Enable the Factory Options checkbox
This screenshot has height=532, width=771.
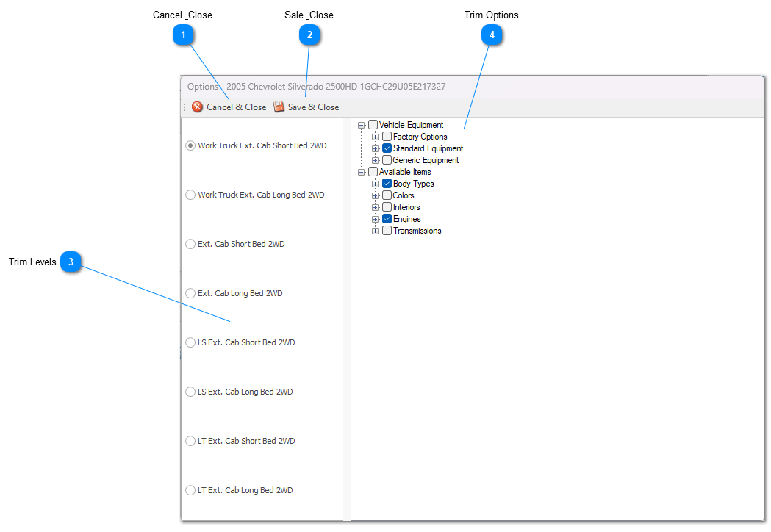pos(387,137)
